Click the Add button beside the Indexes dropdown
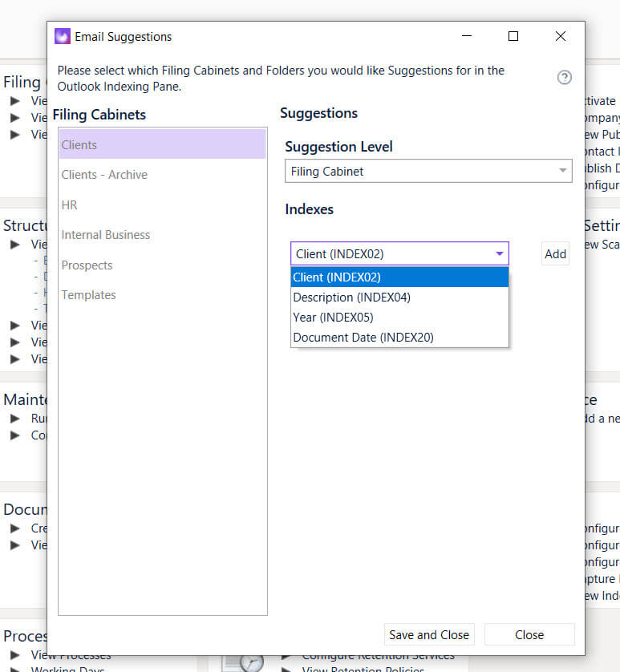The height and width of the screenshot is (672, 620). [x=555, y=253]
